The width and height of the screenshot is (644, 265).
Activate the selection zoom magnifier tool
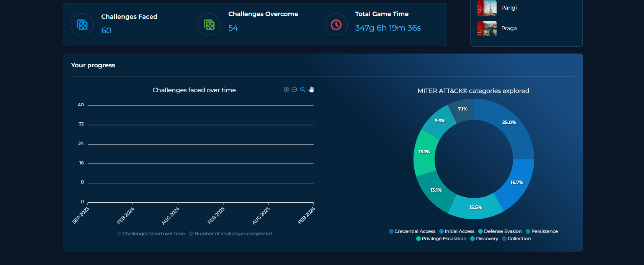pyautogui.click(x=303, y=89)
